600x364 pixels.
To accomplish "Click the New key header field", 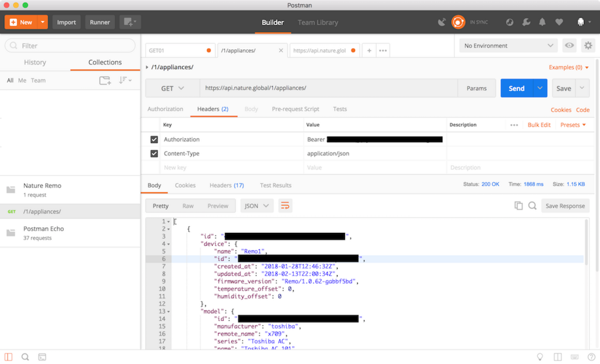I will point(232,167).
